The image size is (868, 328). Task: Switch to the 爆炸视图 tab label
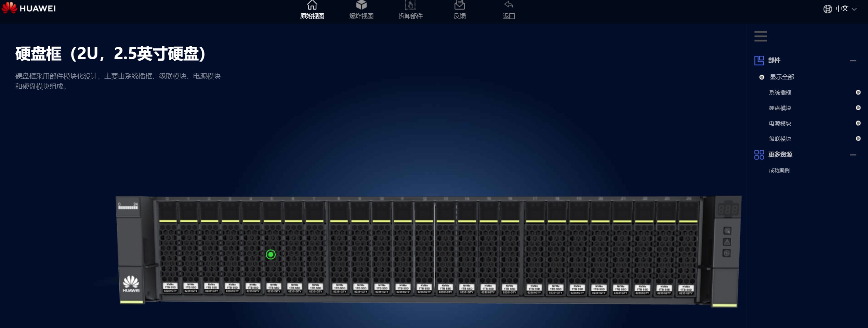coord(361,16)
